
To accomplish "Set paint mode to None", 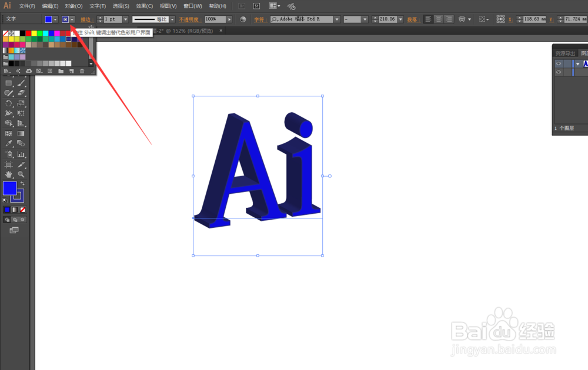I will (23, 210).
